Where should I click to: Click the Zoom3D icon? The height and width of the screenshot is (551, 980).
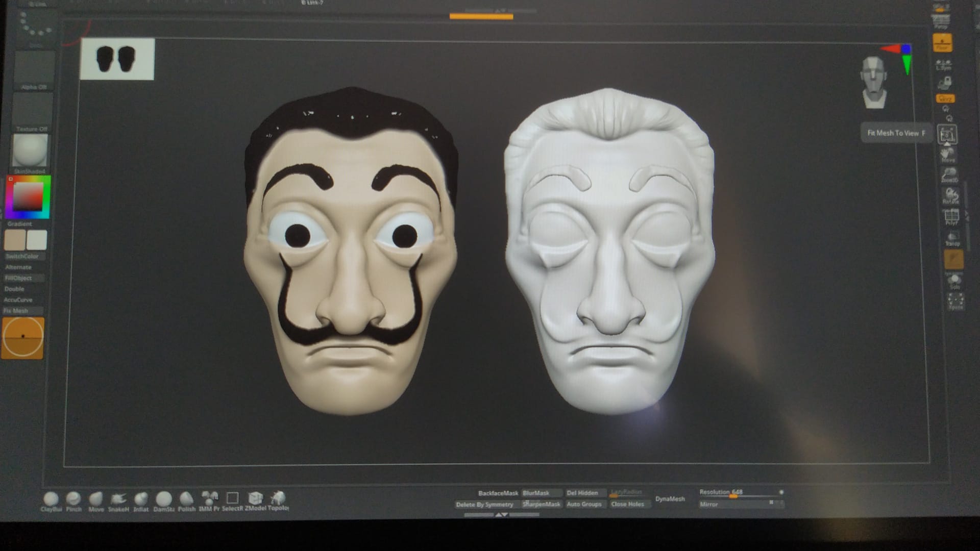[949, 175]
